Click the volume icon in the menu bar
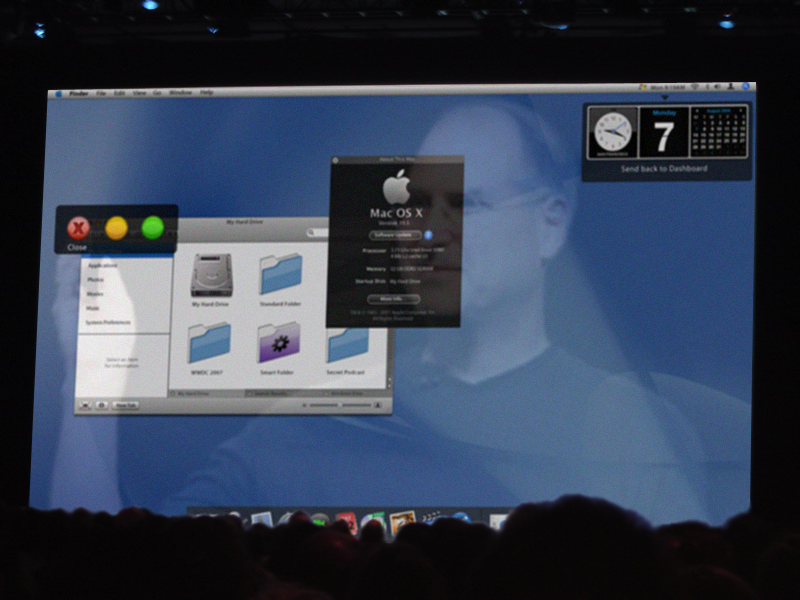Image resolution: width=800 pixels, height=600 pixels. coord(717,87)
